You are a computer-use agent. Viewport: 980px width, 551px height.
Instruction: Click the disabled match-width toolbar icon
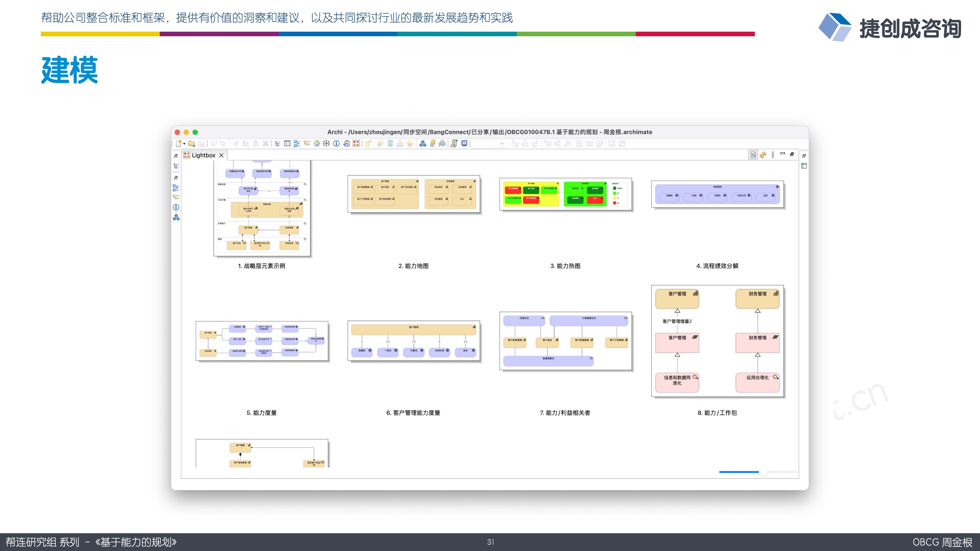(579, 143)
